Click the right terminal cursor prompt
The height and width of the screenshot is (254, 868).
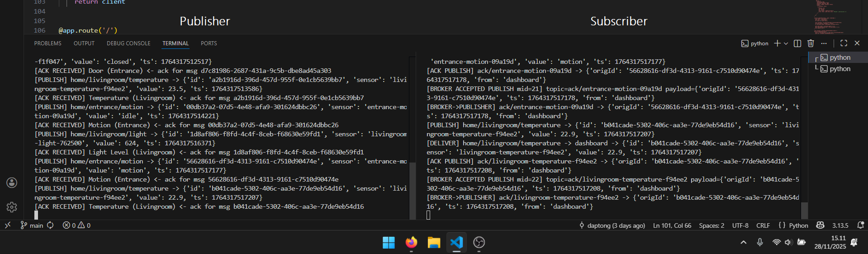tap(428, 216)
